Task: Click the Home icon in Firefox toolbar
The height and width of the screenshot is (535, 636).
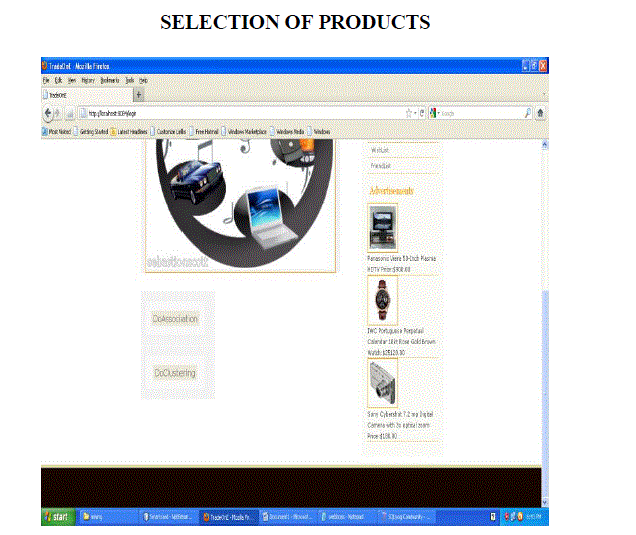Action: tap(541, 113)
